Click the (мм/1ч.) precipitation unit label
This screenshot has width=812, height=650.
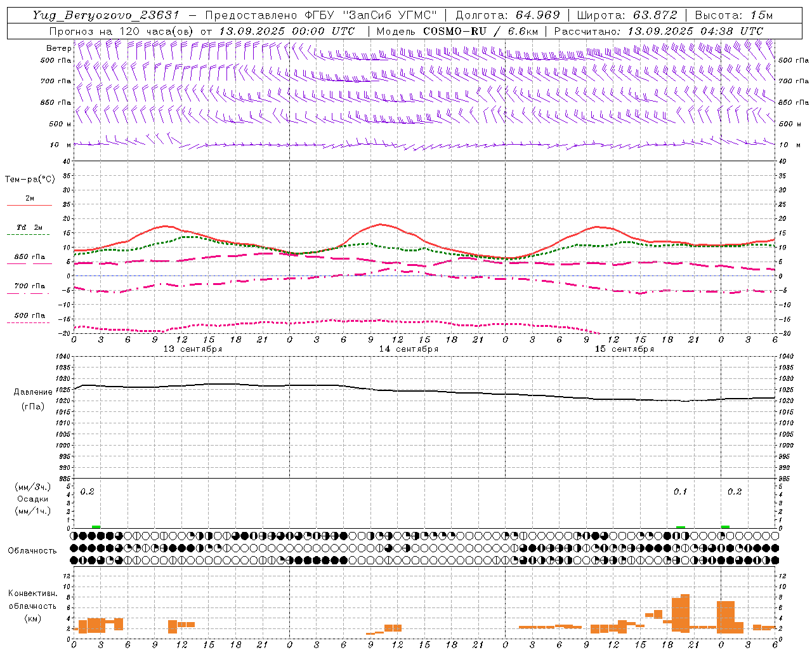coord(33,510)
